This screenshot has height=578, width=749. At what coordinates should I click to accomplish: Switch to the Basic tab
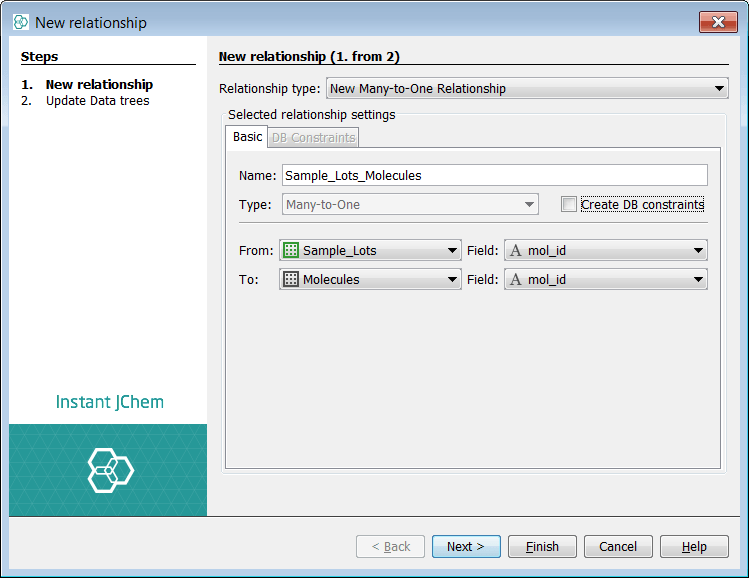coord(247,137)
